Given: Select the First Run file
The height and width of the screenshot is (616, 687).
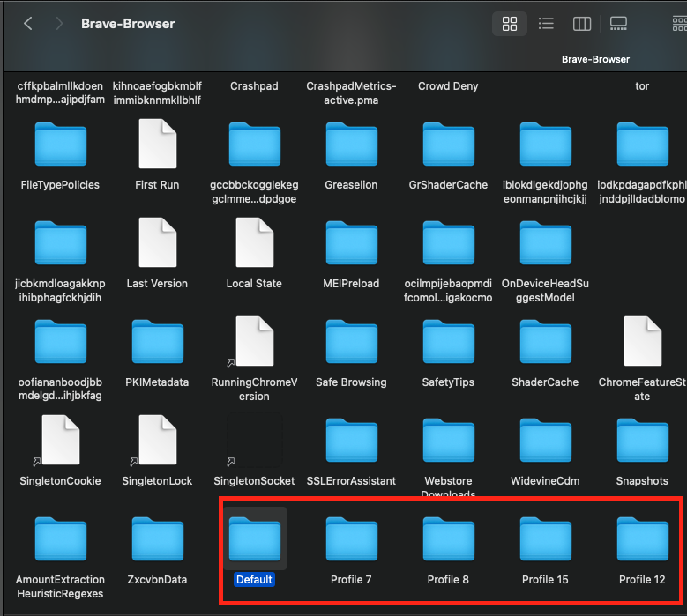Looking at the screenshot, I should pyautogui.click(x=157, y=144).
